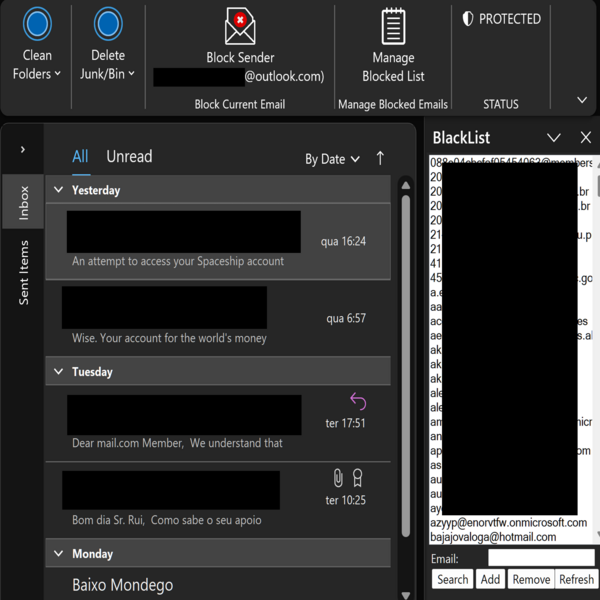Image resolution: width=600 pixels, height=600 pixels.
Task: Expand the folder pane arrow
Action: (23, 150)
